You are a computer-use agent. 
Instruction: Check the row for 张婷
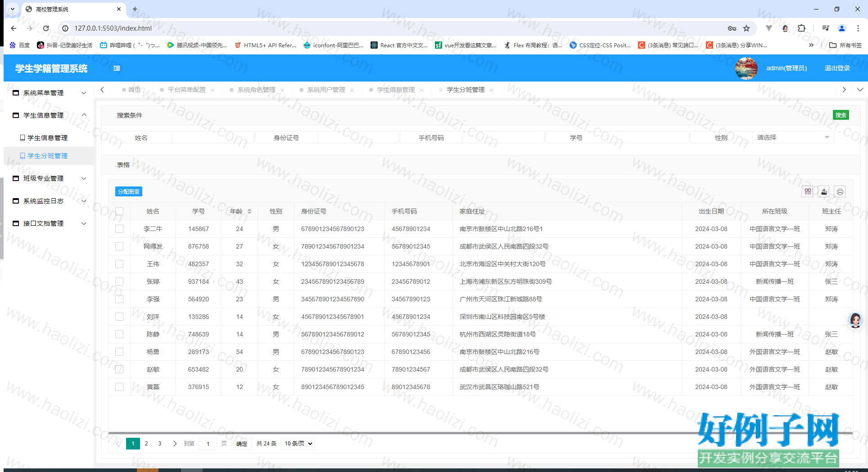click(119, 281)
